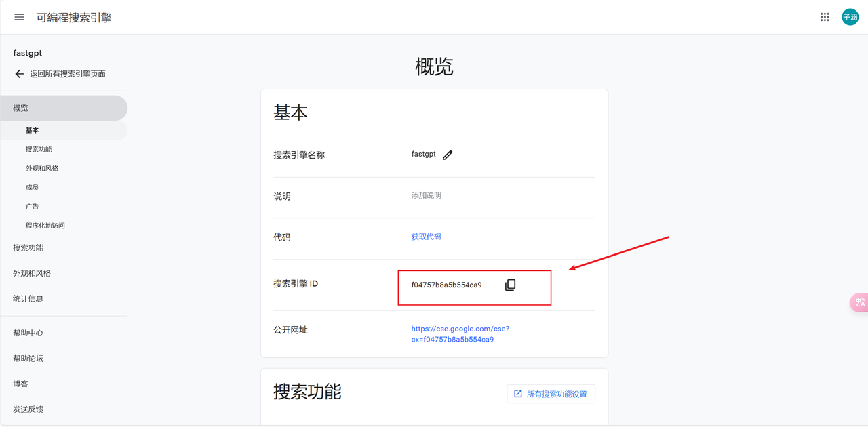Viewport: 868px width, 427px height.
Task: Open the hamburger main menu
Action: (19, 17)
